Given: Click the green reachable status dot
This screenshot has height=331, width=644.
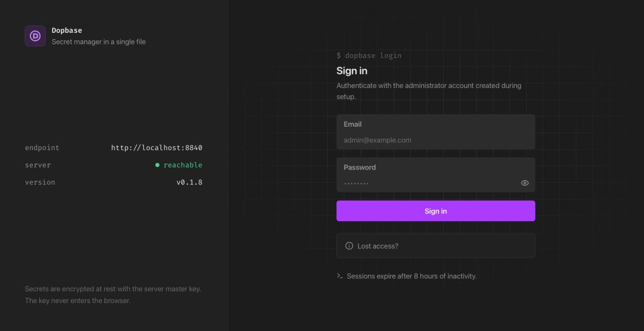Looking at the screenshot, I should click(x=157, y=165).
